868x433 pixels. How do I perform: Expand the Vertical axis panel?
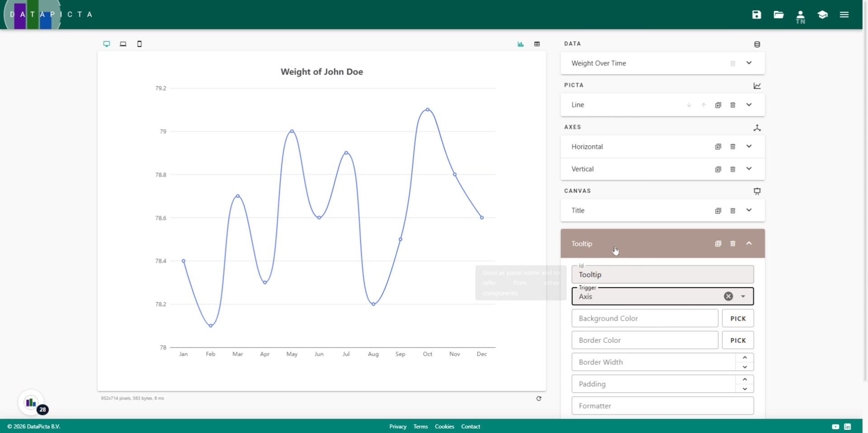point(749,169)
